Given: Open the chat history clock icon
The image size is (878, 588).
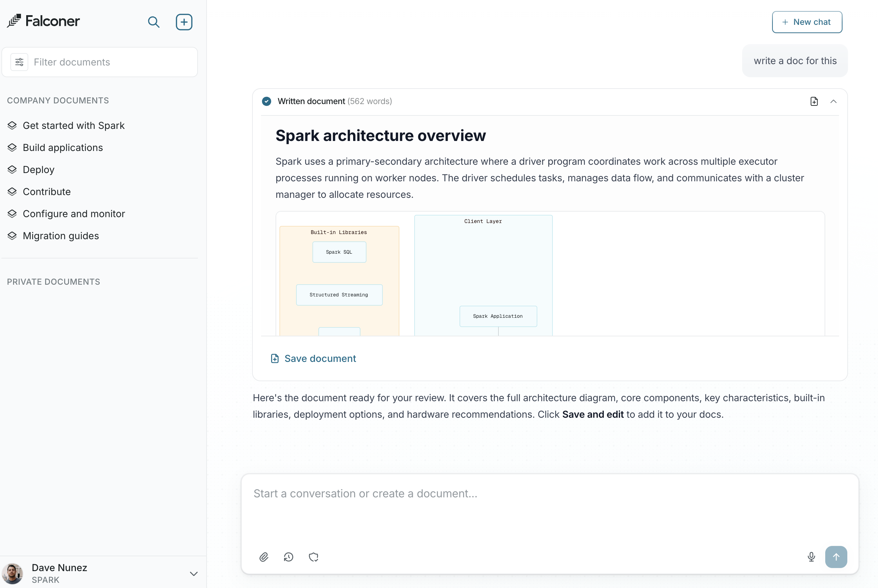Looking at the screenshot, I should pos(289,557).
